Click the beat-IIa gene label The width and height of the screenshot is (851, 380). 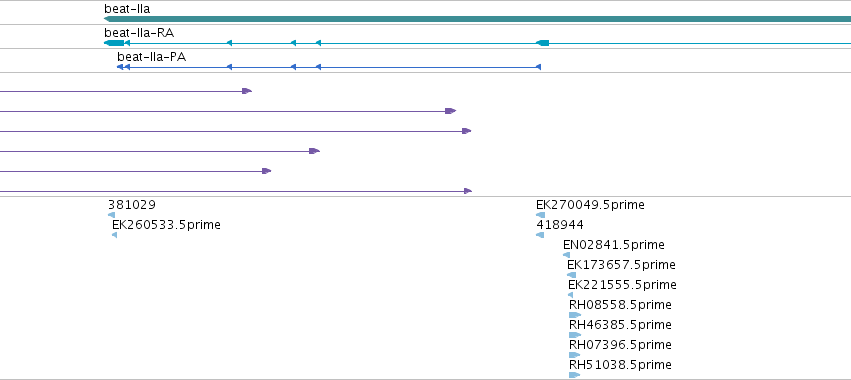pyautogui.click(x=127, y=9)
